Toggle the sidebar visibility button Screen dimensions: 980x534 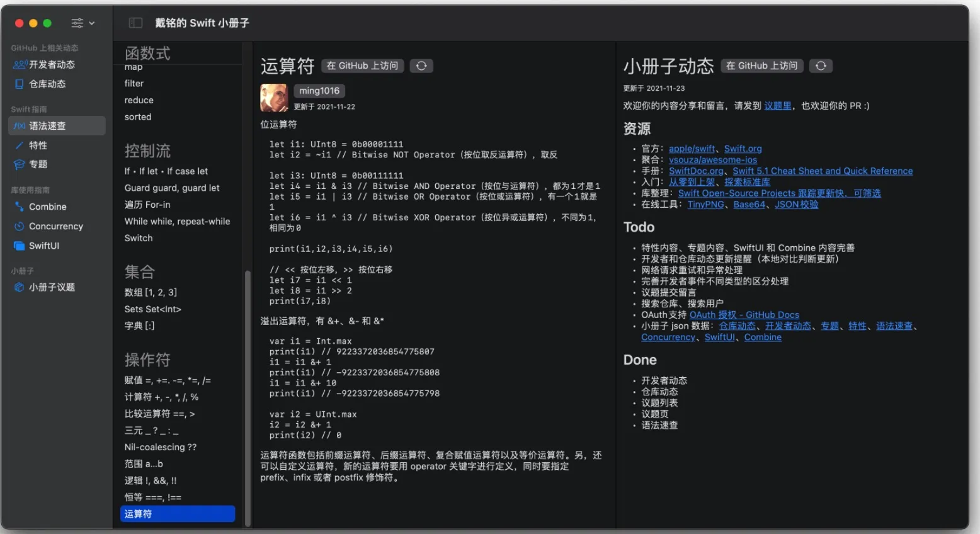pyautogui.click(x=135, y=23)
